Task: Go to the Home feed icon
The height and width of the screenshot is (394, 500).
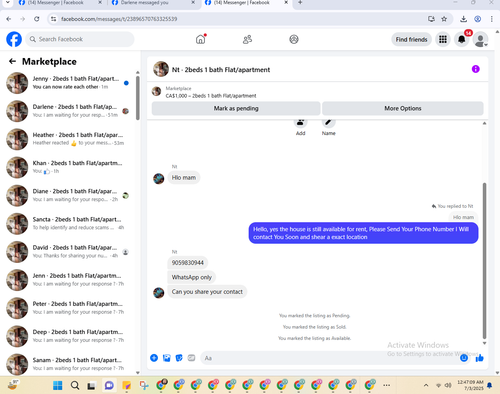Action: tap(200, 39)
